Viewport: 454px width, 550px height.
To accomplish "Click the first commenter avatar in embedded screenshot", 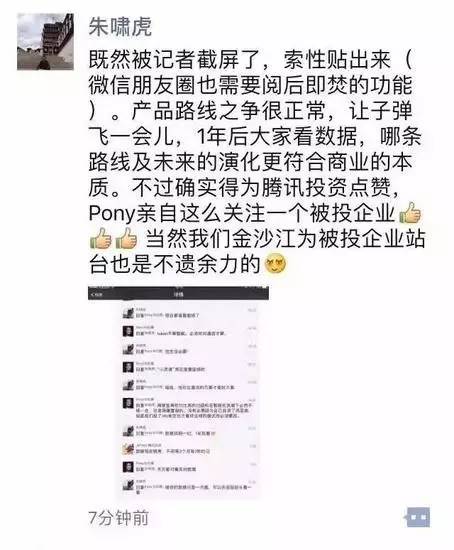I will click(x=128, y=313).
